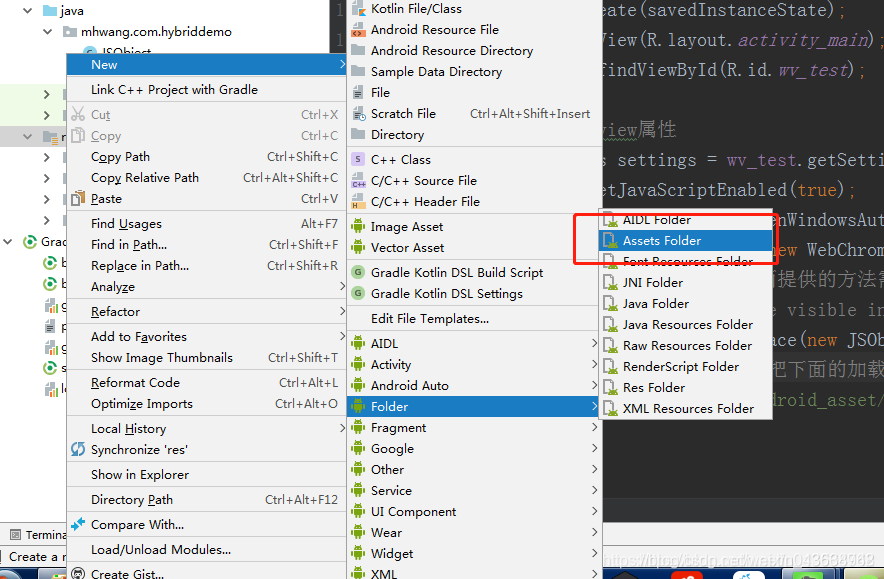Viewport: 884px width, 579px height.
Task: Choose Raw Resources Folder
Action: (x=686, y=346)
